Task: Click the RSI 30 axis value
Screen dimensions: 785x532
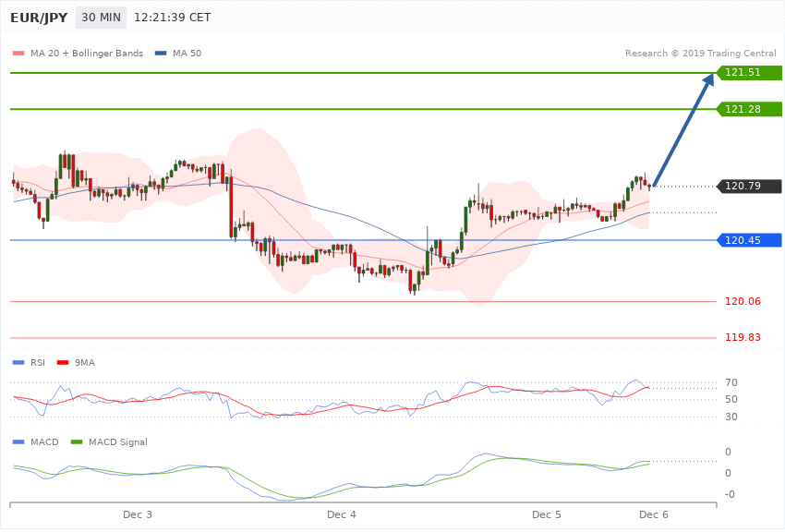Action: coord(731,417)
